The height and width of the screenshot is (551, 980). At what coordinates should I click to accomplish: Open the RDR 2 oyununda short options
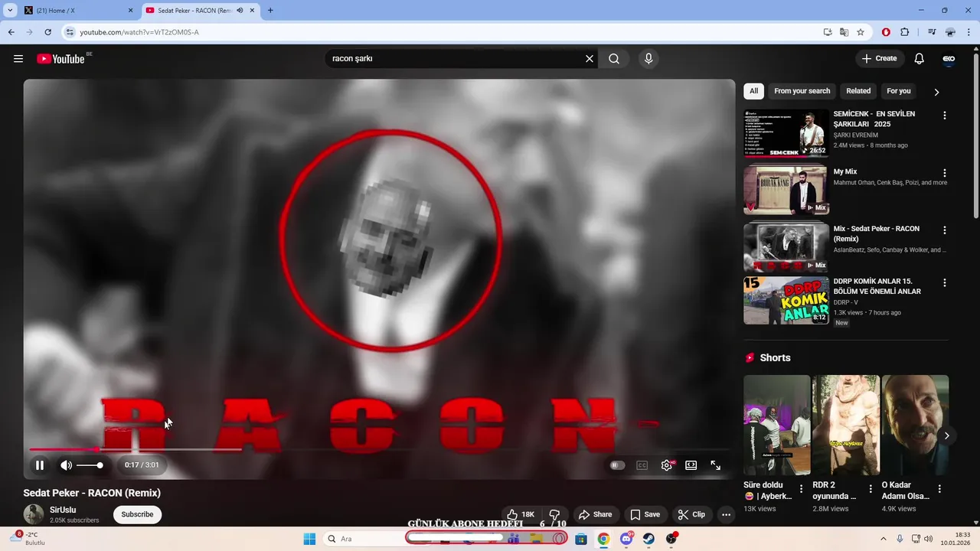point(871,489)
